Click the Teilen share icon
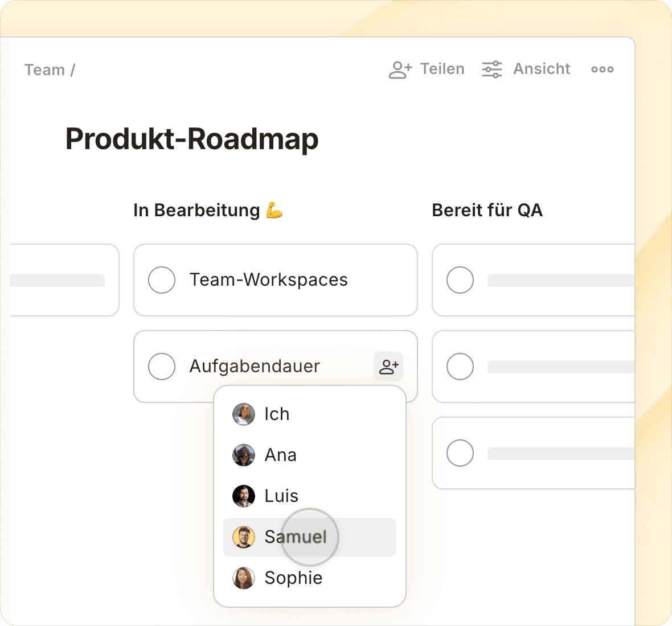The height and width of the screenshot is (626, 672). tap(400, 69)
